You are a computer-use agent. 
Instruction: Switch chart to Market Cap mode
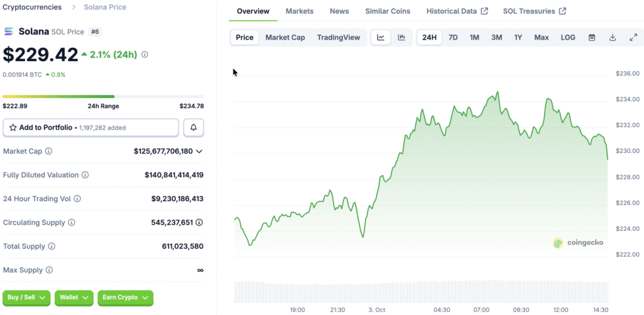[x=285, y=38]
